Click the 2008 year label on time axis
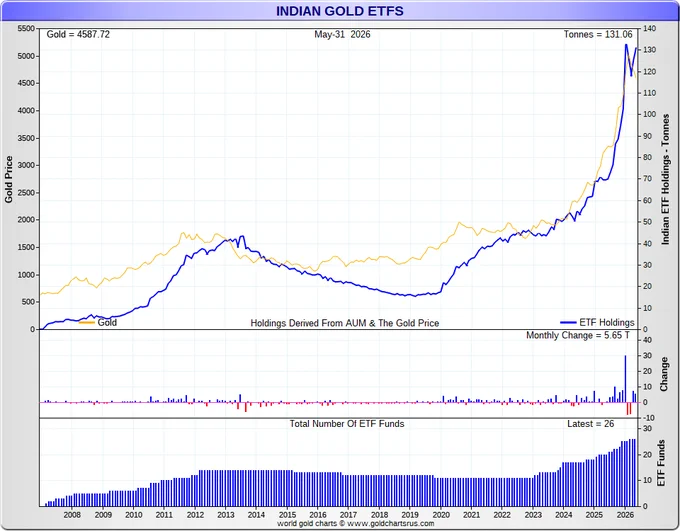The image size is (680, 531). 72,515
